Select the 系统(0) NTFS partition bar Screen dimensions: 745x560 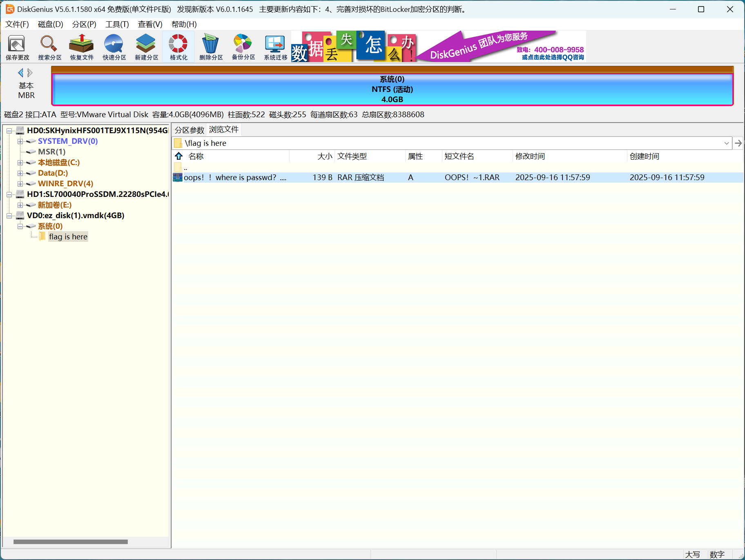tap(392, 89)
